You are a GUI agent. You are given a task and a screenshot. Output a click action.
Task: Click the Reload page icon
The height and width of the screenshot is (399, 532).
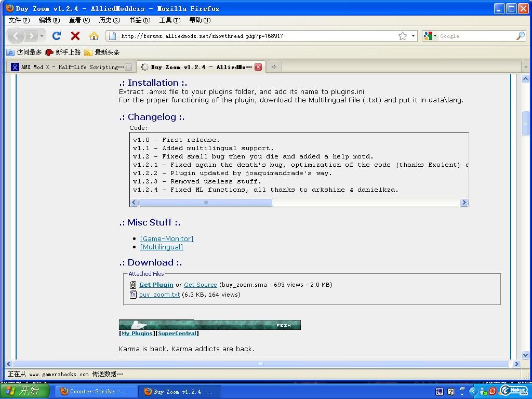point(57,36)
